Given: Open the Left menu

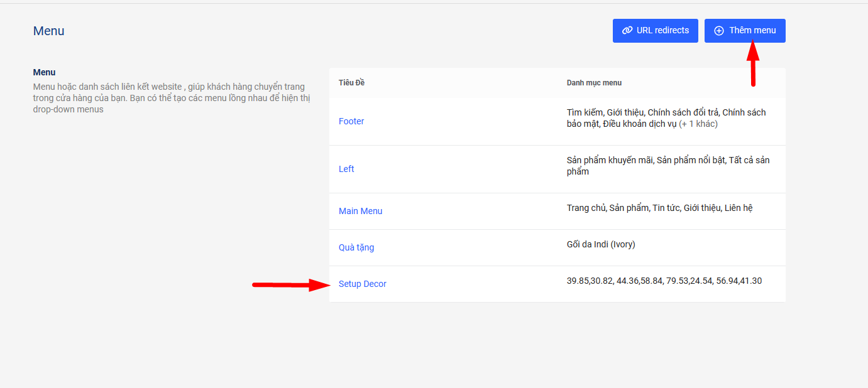Looking at the screenshot, I should 346,169.
